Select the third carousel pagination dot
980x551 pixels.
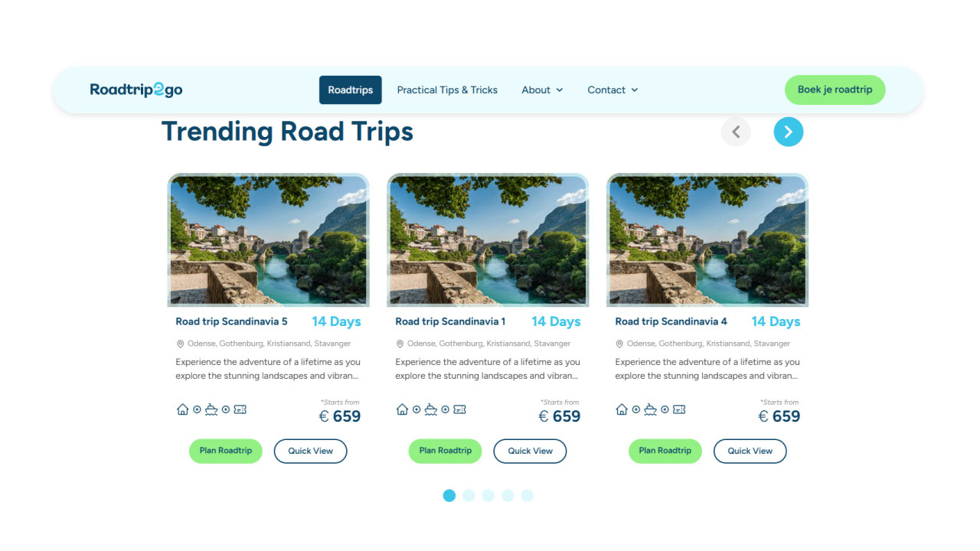click(x=488, y=495)
